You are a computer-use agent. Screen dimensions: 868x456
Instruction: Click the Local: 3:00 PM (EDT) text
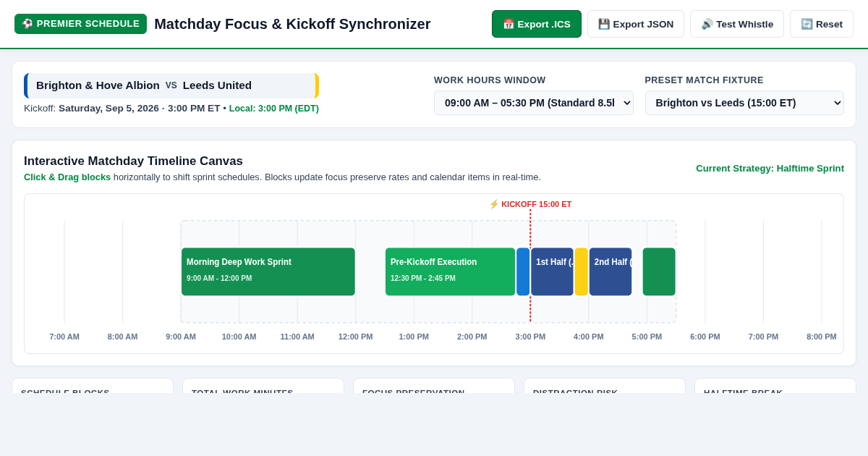pyautogui.click(x=274, y=109)
